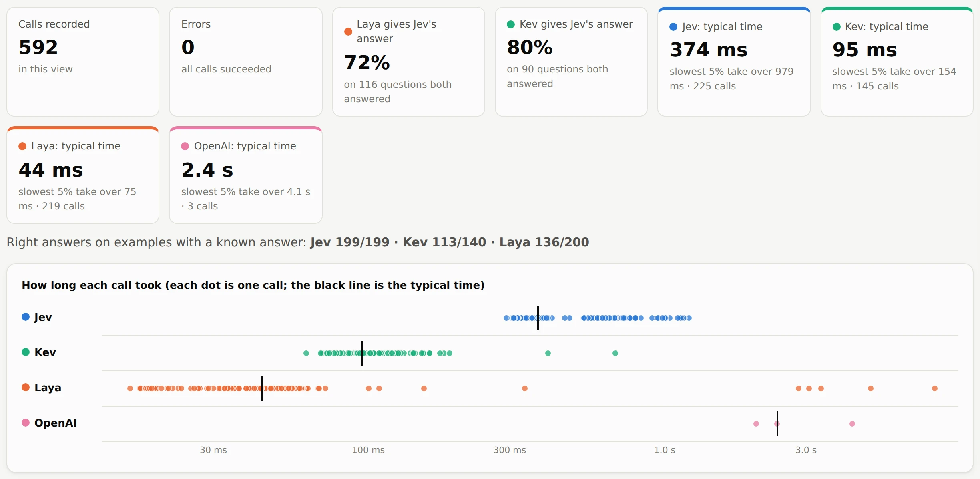Click the blue legend dot next to Jev chart row

click(x=26, y=317)
